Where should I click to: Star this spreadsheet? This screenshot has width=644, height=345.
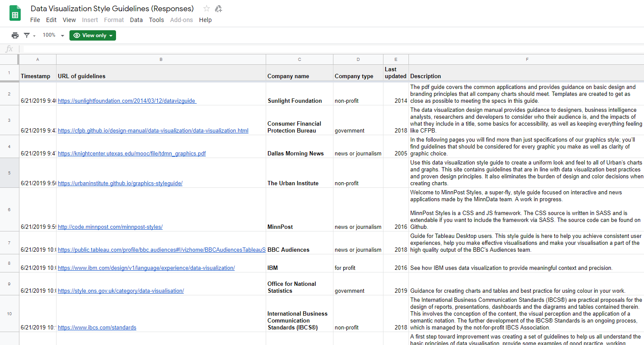click(206, 8)
